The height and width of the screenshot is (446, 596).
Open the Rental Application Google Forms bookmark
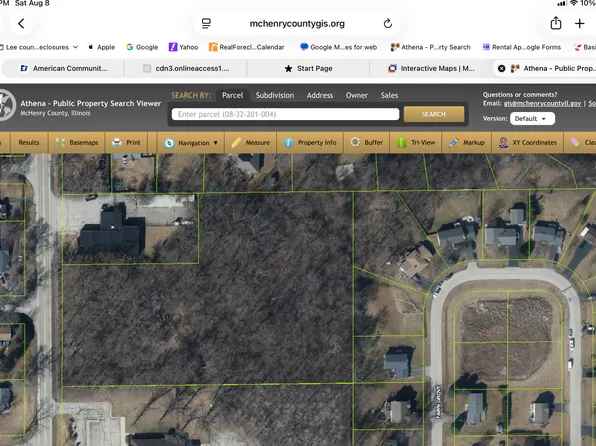[522, 47]
